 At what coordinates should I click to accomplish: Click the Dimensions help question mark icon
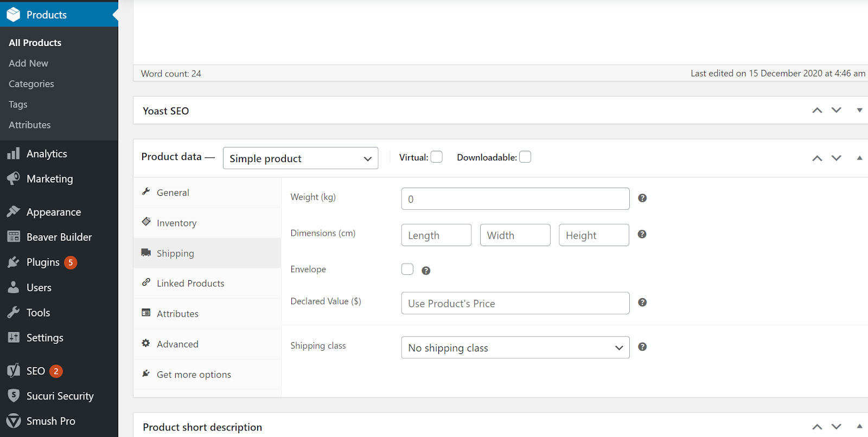(x=642, y=234)
